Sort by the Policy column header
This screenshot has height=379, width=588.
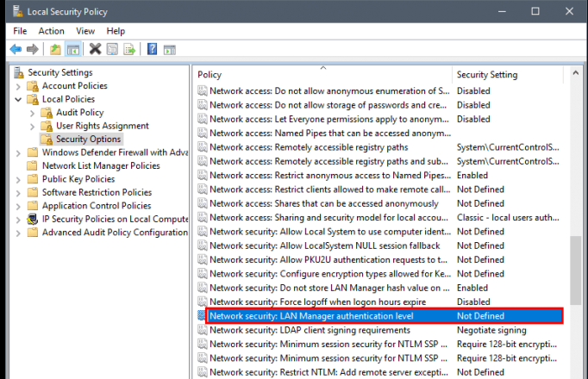(322, 75)
